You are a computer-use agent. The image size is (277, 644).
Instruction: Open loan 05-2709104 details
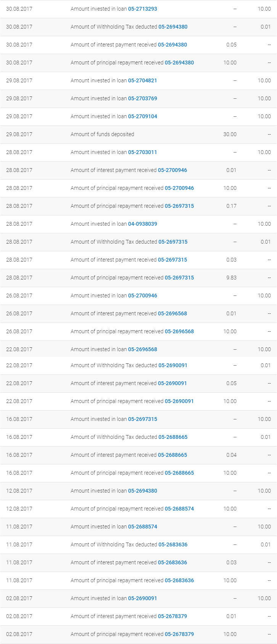coord(142,116)
